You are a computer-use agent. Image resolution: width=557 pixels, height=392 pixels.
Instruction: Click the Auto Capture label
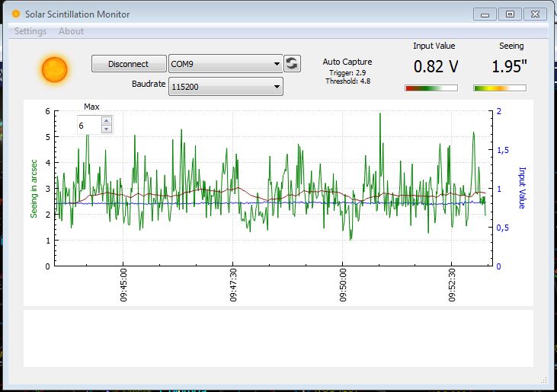pos(347,62)
